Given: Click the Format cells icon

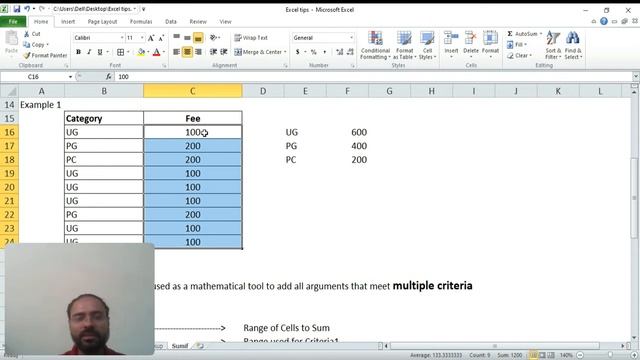Looking at the screenshot, I should (490, 39).
